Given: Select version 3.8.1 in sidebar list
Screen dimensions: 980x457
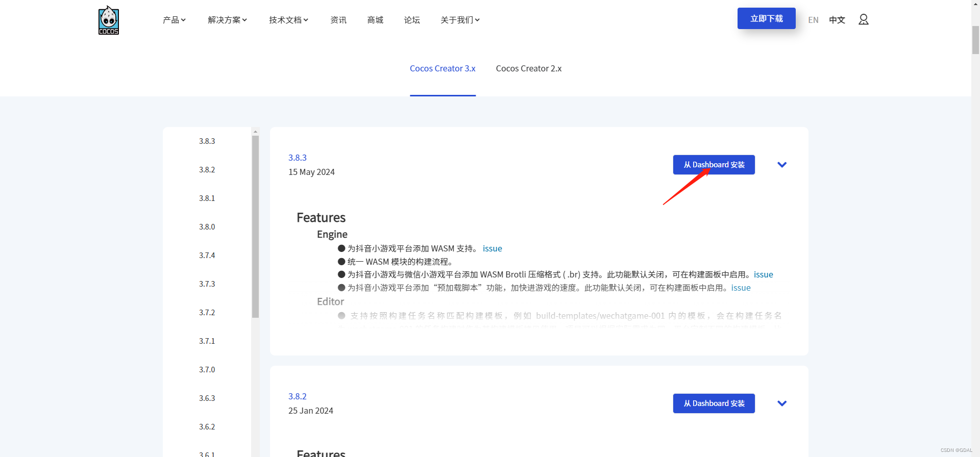Looking at the screenshot, I should click(207, 198).
